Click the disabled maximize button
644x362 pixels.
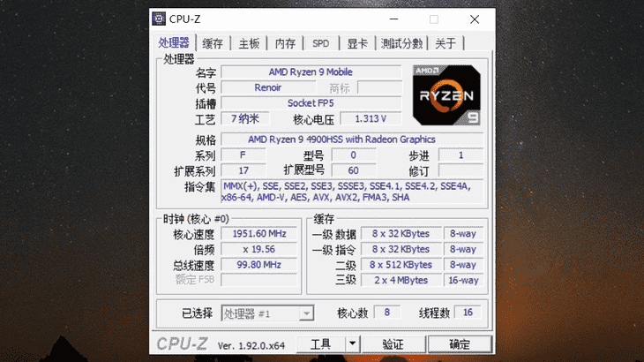click(434, 19)
